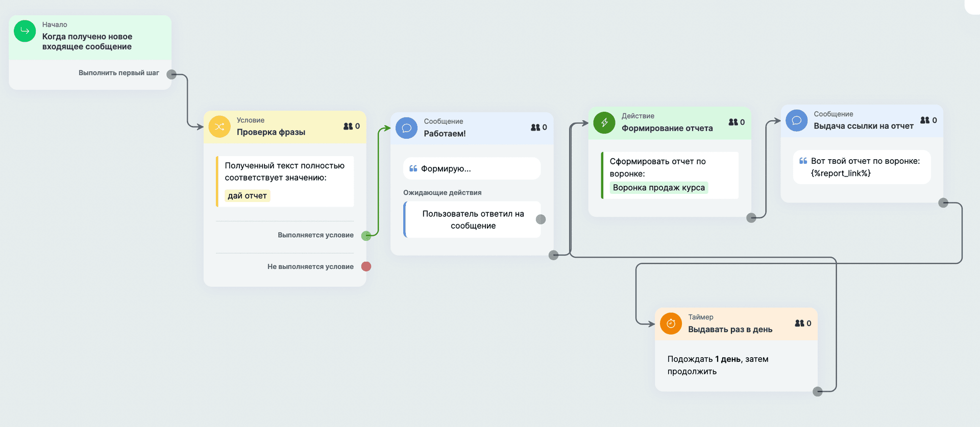Click the green Выполняется условие connector dot
The width and height of the screenshot is (980, 427).
point(366,236)
